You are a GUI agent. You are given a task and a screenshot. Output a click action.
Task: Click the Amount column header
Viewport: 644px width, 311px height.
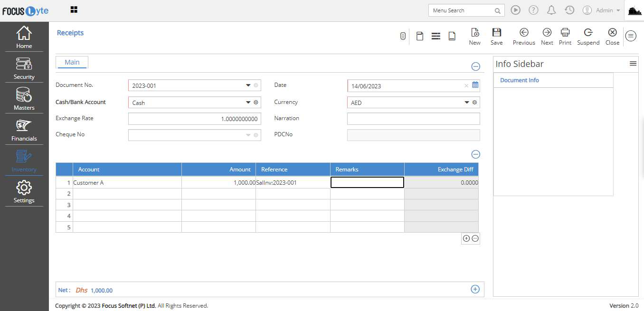coord(218,170)
